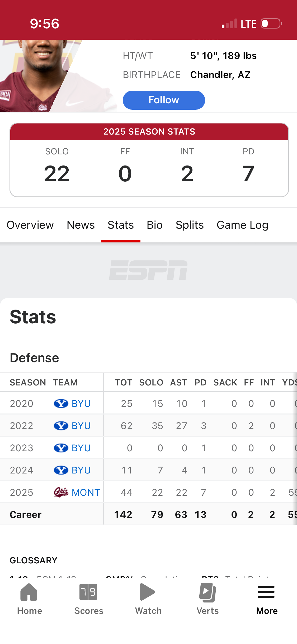
Task: Tap the 2025 Season Stats header
Action: 149,132
